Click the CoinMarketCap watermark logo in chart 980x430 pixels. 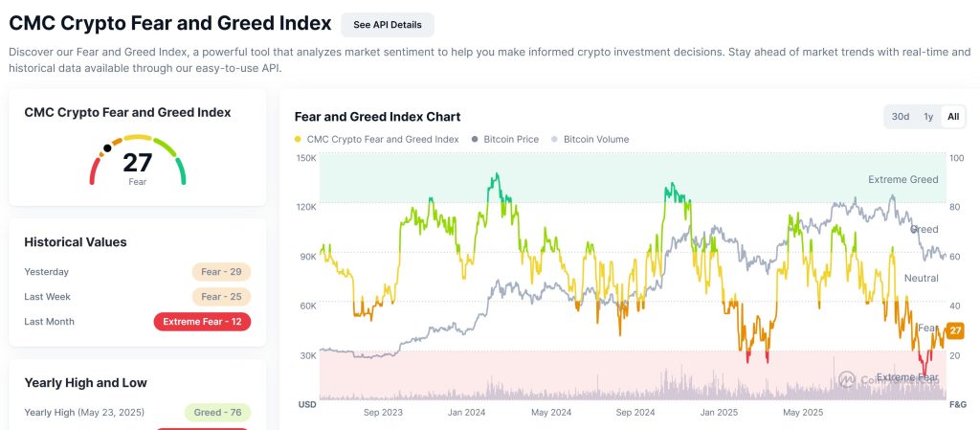coord(848,379)
